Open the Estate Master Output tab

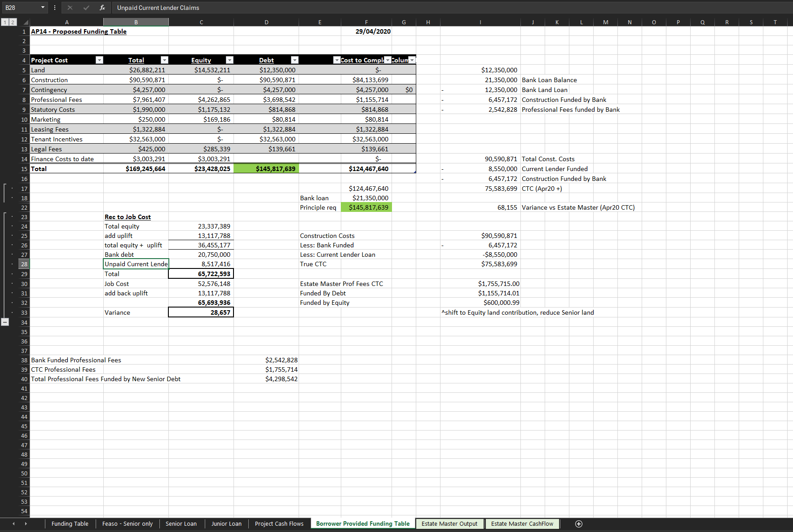[x=449, y=524]
